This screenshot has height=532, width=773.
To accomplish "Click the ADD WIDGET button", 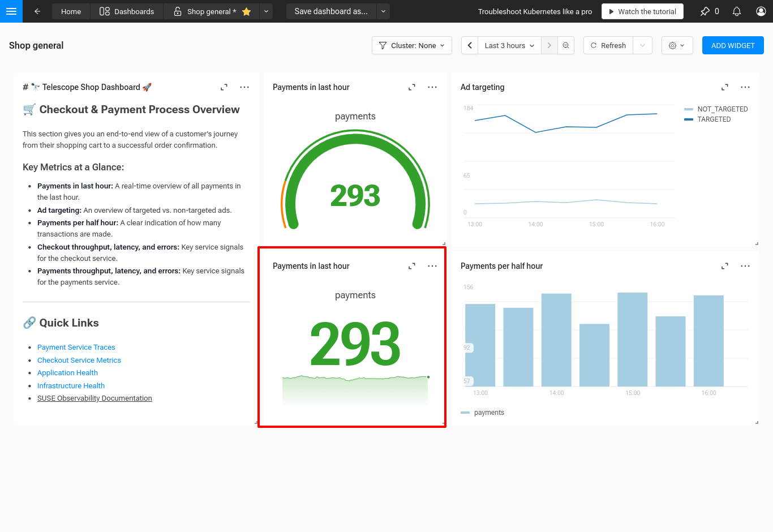I will 733,45.
